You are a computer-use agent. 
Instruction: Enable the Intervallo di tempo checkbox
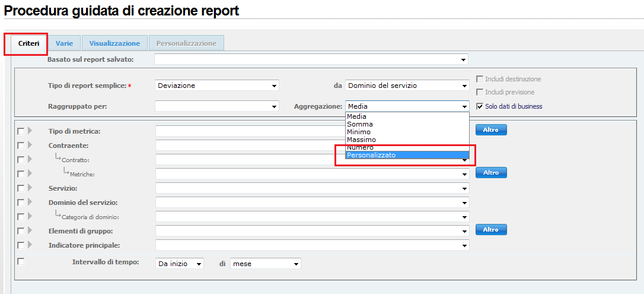coord(21,261)
